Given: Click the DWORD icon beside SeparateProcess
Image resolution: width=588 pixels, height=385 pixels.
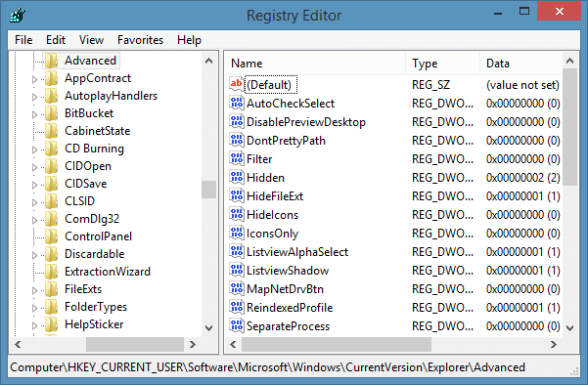Looking at the screenshot, I should coord(236,325).
